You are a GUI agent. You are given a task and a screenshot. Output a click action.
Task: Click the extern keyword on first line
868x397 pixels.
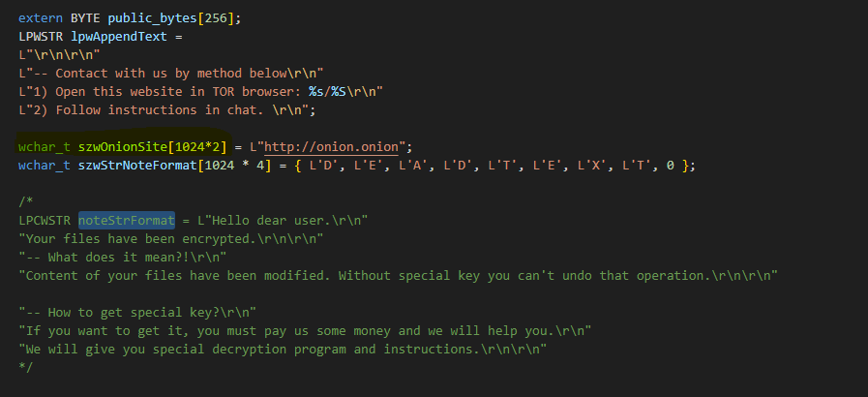pos(41,17)
